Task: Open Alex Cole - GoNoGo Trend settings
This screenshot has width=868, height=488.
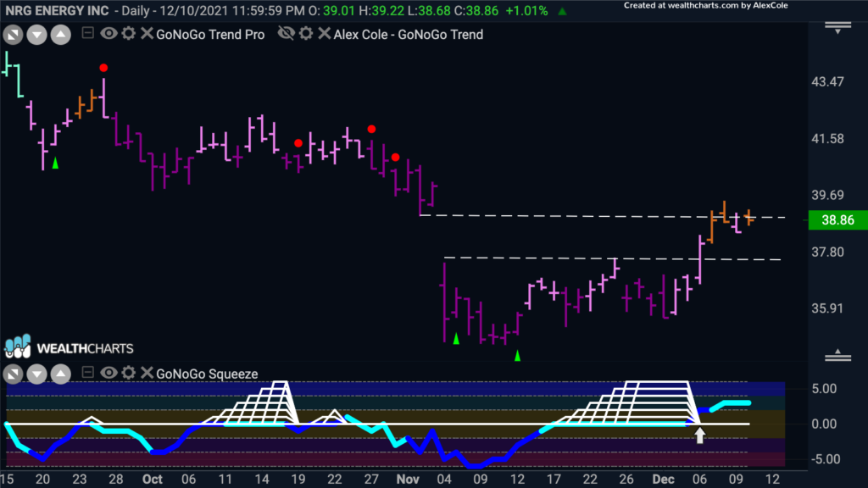Action: [x=306, y=34]
